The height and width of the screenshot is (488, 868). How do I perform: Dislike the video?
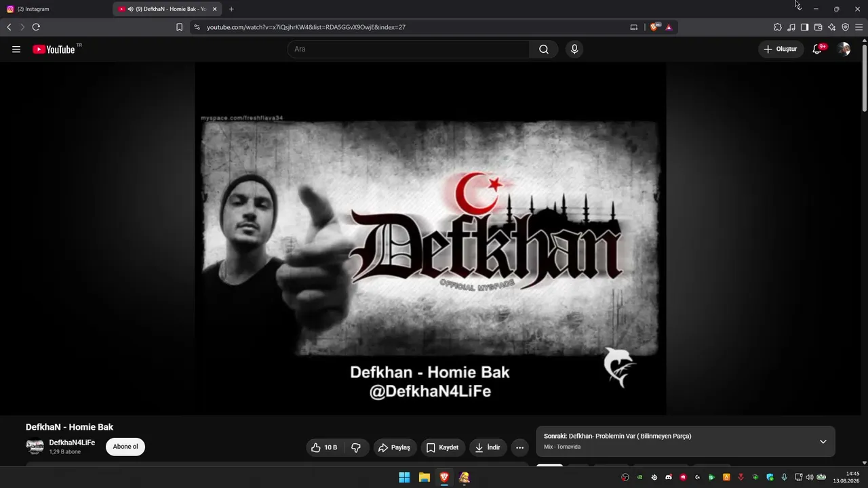click(356, 447)
